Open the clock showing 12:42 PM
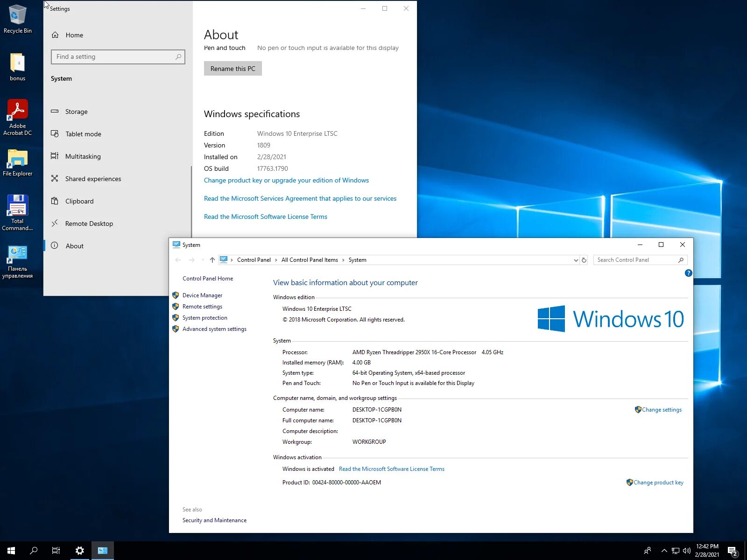Image resolution: width=747 pixels, height=560 pixels. pyautogui.click(x=707, y=551)
